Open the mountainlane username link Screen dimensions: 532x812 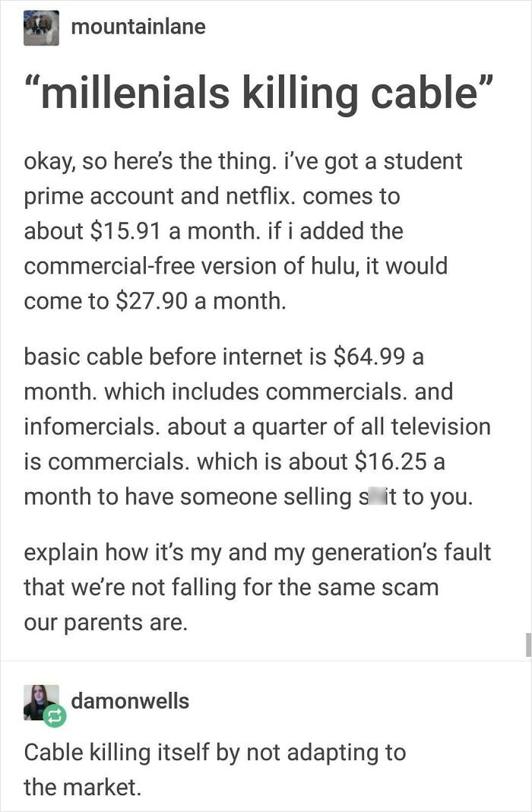138,27
